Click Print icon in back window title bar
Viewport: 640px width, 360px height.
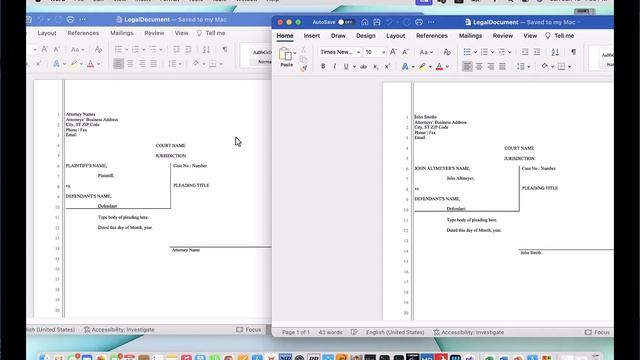coord(70,19)
